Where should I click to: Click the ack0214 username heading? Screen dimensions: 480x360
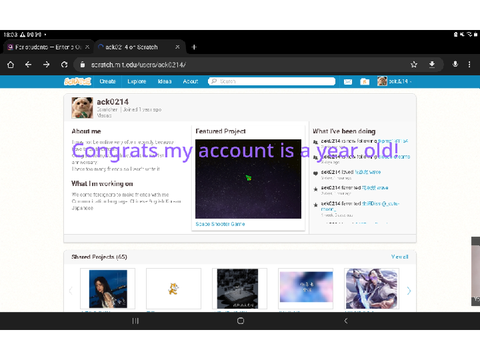coord(113,102)
